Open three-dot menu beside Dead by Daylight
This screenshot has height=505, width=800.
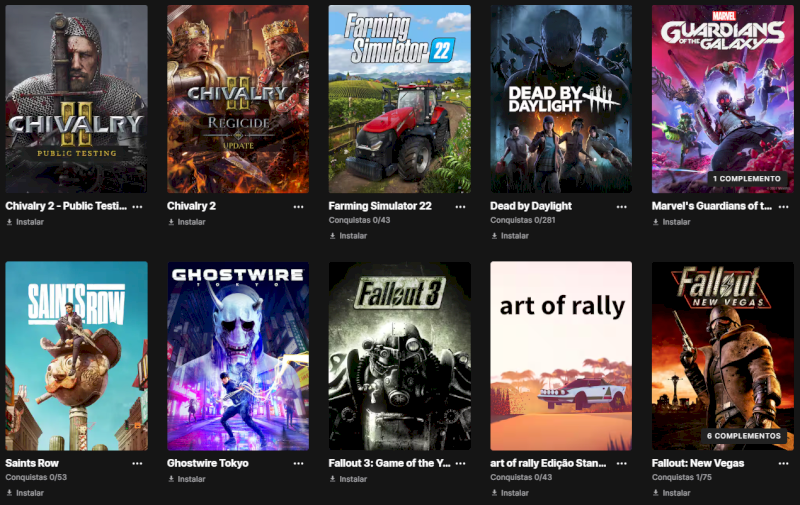tap(621, 207)
